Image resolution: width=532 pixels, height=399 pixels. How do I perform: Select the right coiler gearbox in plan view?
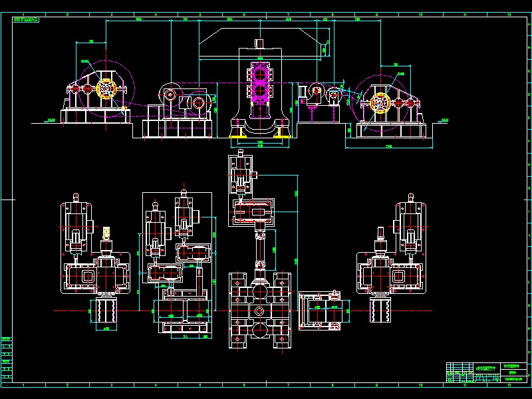pos(391,275)
